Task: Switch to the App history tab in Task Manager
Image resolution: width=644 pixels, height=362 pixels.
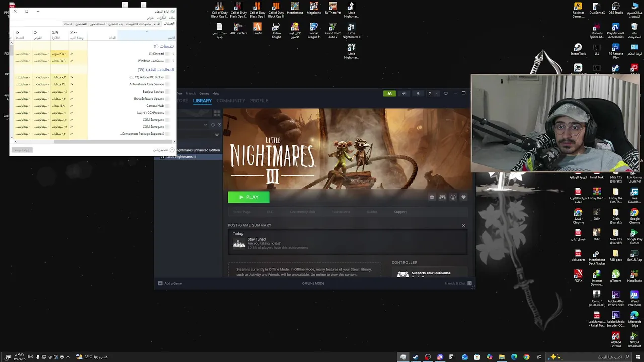Action: [x=138, y=24]
